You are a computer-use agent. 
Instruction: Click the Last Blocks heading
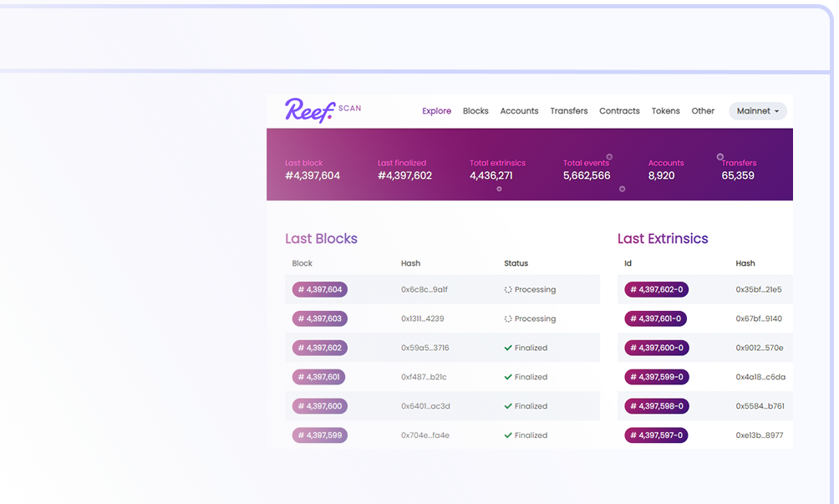(321, 238)
